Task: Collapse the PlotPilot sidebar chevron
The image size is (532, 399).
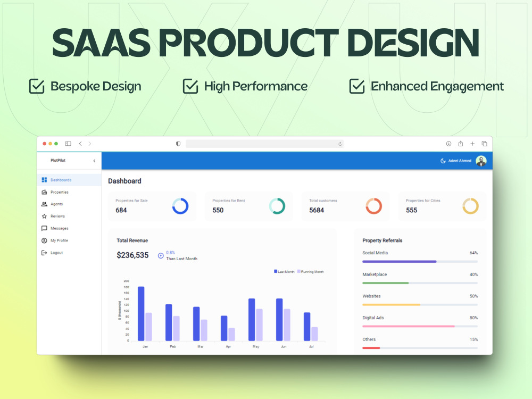Action: (x=94, y=161)
